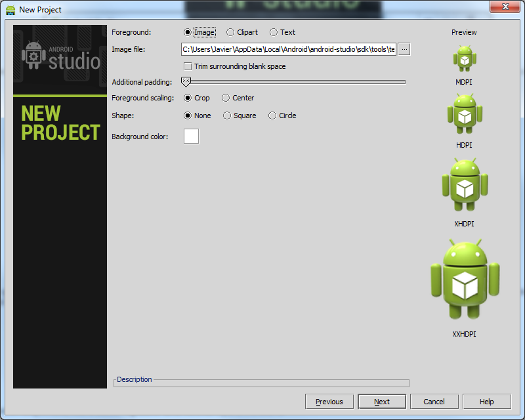The image size is (525, 420).
Task: Click the XHDPI launcher icon preview
Action: (464, 184)
